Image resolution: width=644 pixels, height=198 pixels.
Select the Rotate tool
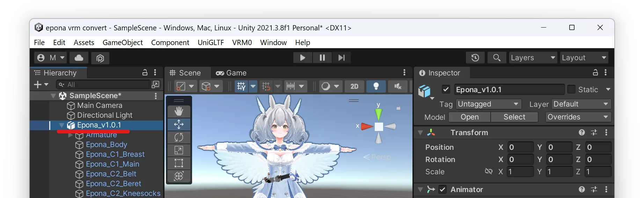[179, 137]
